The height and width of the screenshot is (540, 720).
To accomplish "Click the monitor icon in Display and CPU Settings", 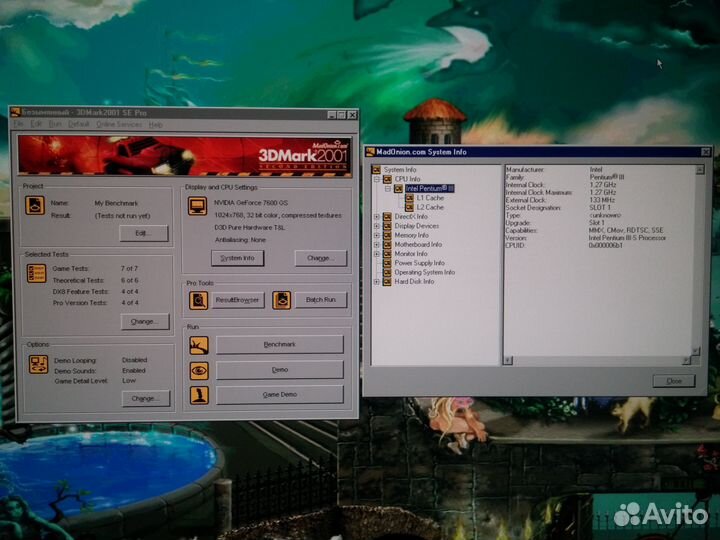I will point(199,206).
